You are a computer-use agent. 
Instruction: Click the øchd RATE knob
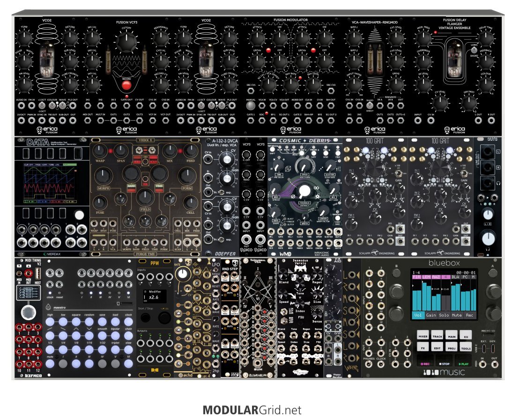183,274
